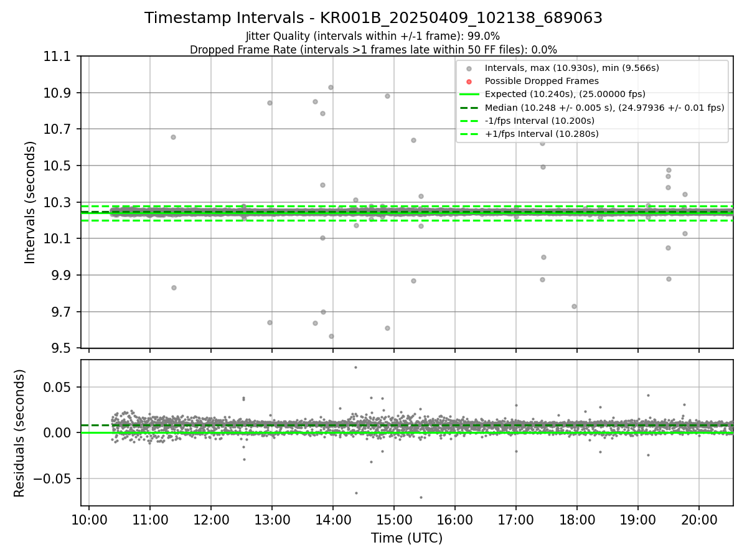
Task: Click the '11:00' time tick label
Action: [x=150, y=520]
